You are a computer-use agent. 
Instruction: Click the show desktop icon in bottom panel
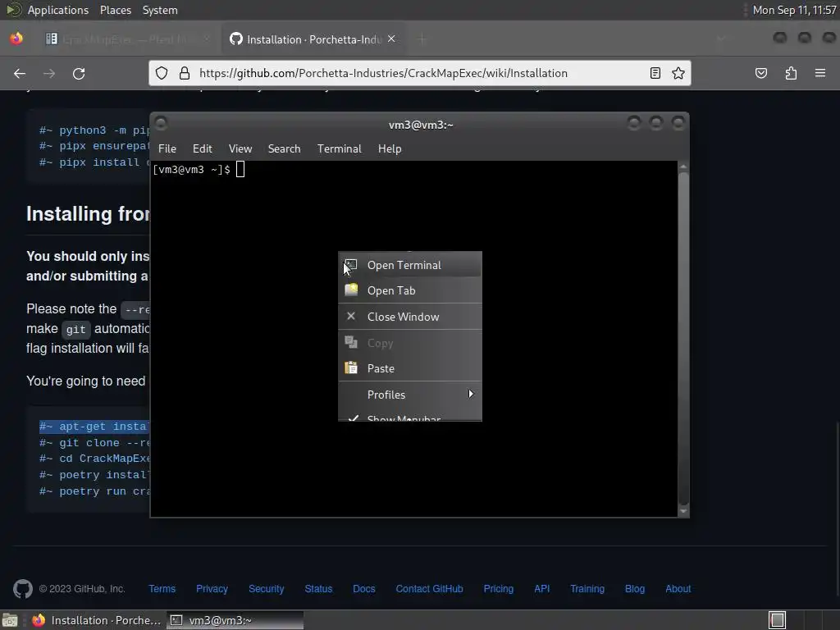pos(10,620)
